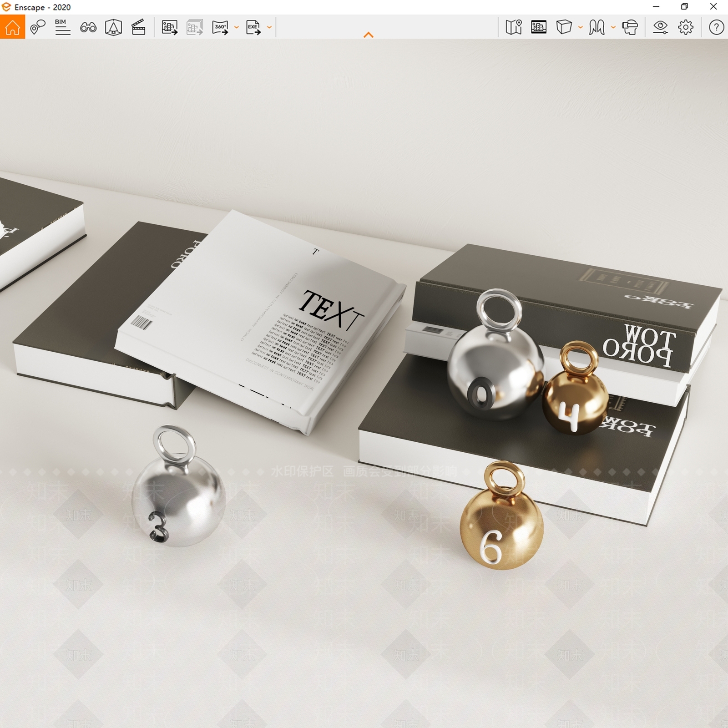
Task: Open Manage Views with binoculars icon
Action: pyautogui.click(x=88, y=27)
